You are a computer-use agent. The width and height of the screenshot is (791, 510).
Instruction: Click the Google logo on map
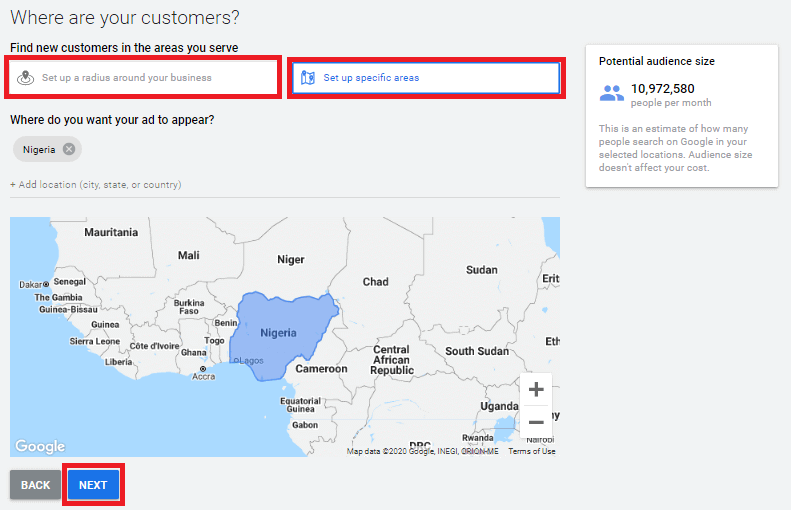(40, 446)
